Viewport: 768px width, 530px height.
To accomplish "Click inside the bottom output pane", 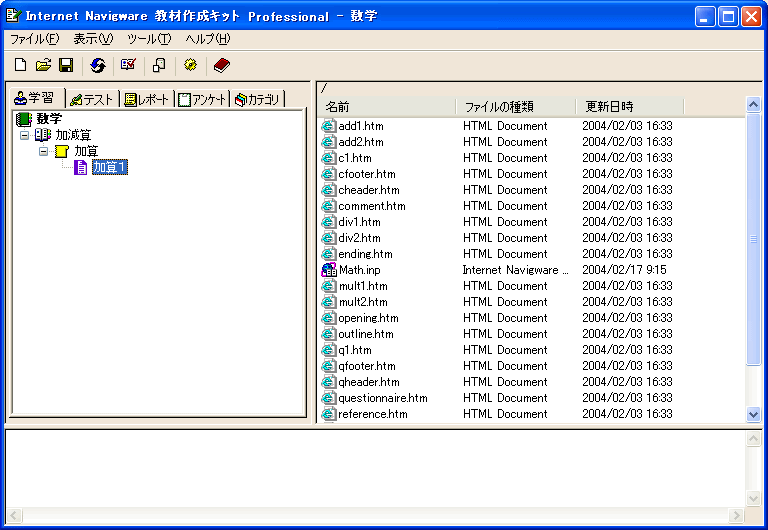I will [375, 468].
